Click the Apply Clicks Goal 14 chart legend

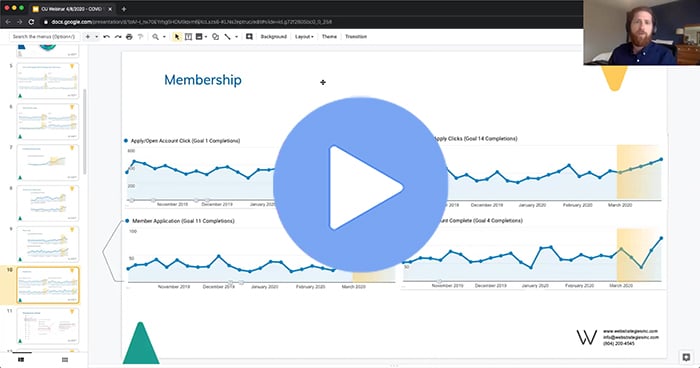coord(475,139)
